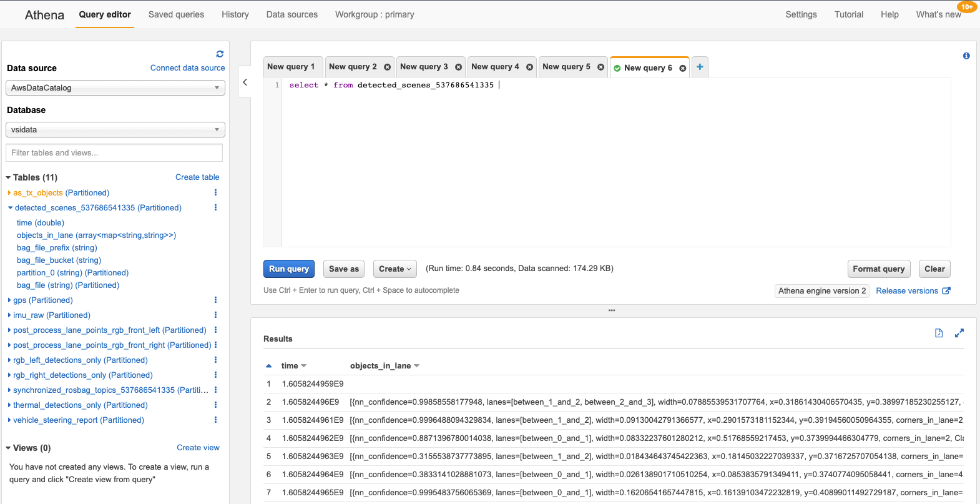Add a new query tab
980x504 pixels.
[x=700, y=67]
